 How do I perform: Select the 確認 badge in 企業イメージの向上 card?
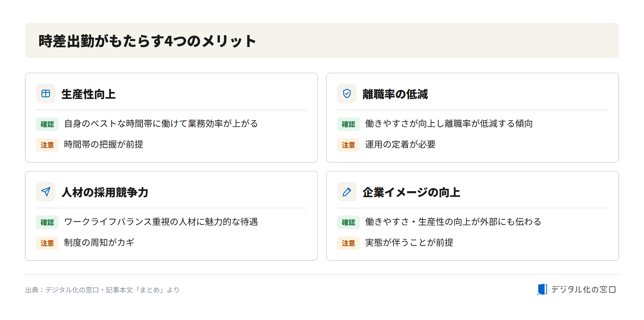pos(348,222)
